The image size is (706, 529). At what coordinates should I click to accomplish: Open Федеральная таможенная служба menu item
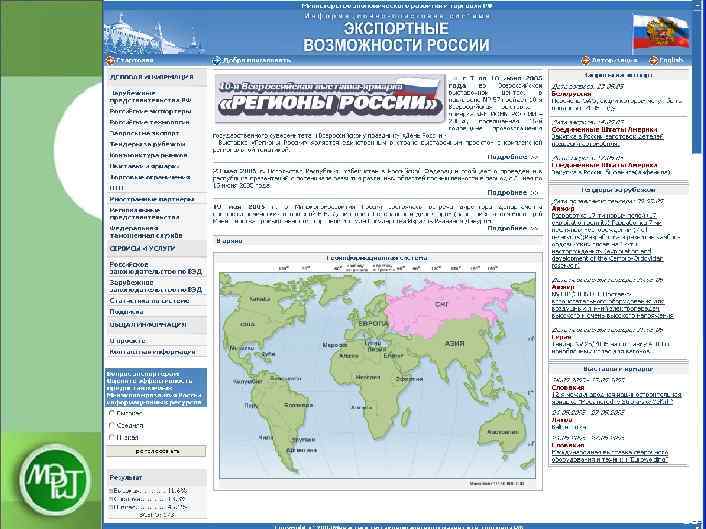point(146,231)
